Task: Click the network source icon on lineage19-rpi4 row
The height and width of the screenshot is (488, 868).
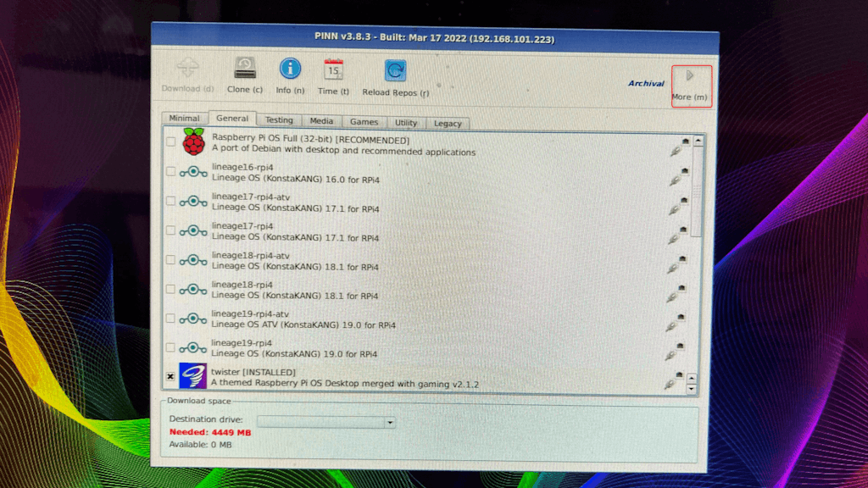Action: [674, 352]
